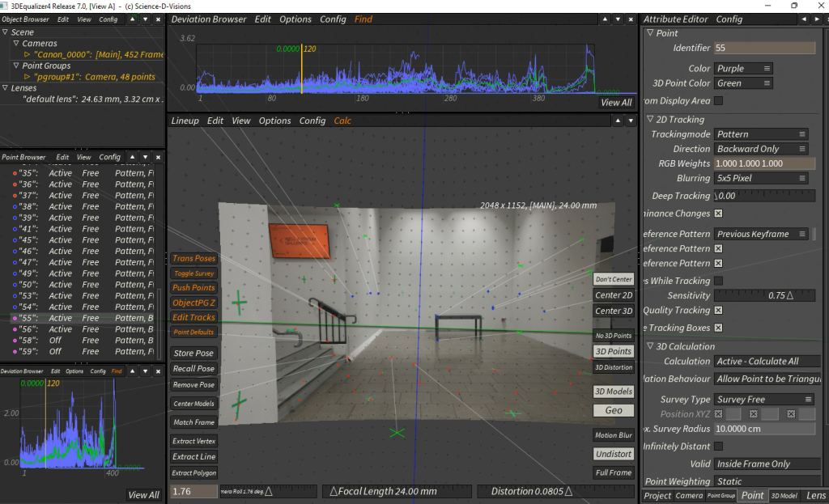Click the pink marker dot of point "58"
Screen dimensions: 829x504
click(15, 341)
